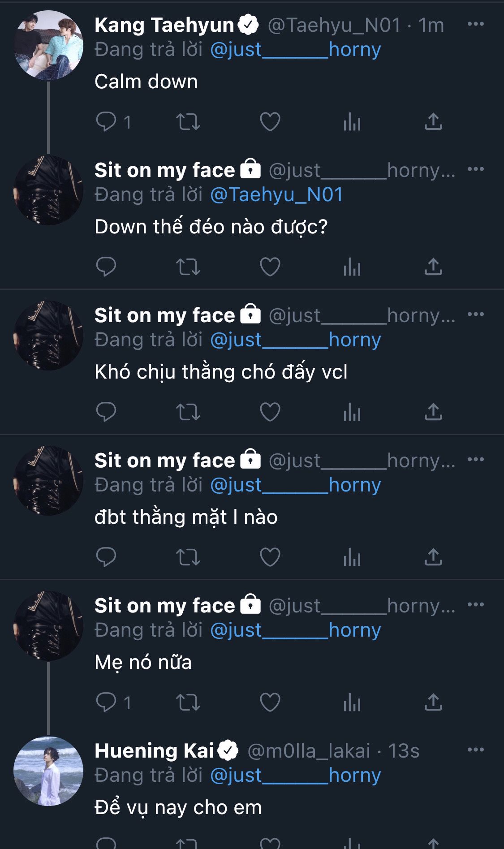Open tweet text "Để vụ nay cho em"
The width and height of the screenshot is (504, 849).
click(x=178, y=807)
